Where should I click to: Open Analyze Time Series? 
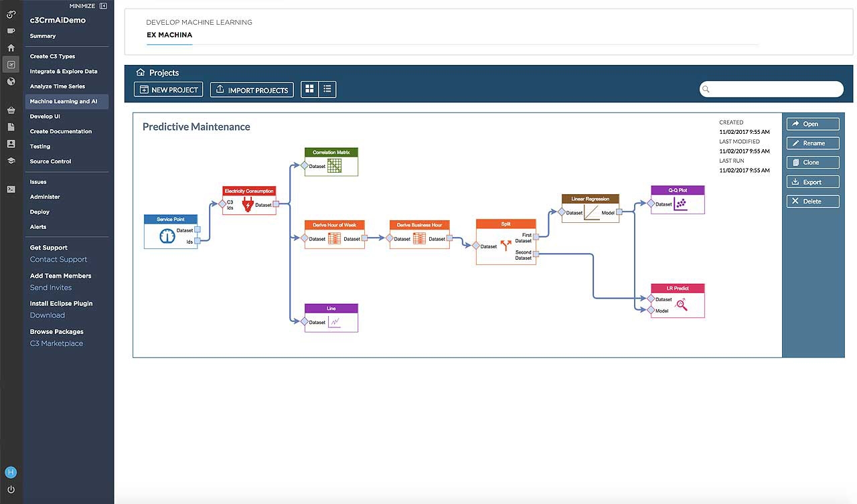58,86
